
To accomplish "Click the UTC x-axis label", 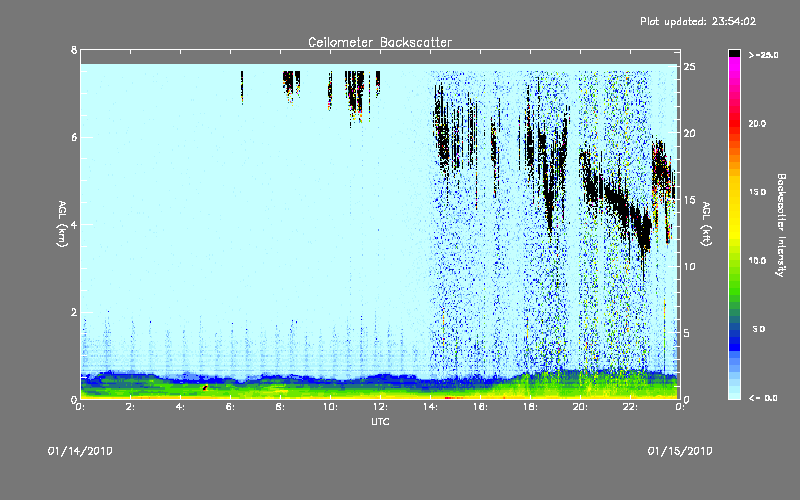I will click(380, 421).
